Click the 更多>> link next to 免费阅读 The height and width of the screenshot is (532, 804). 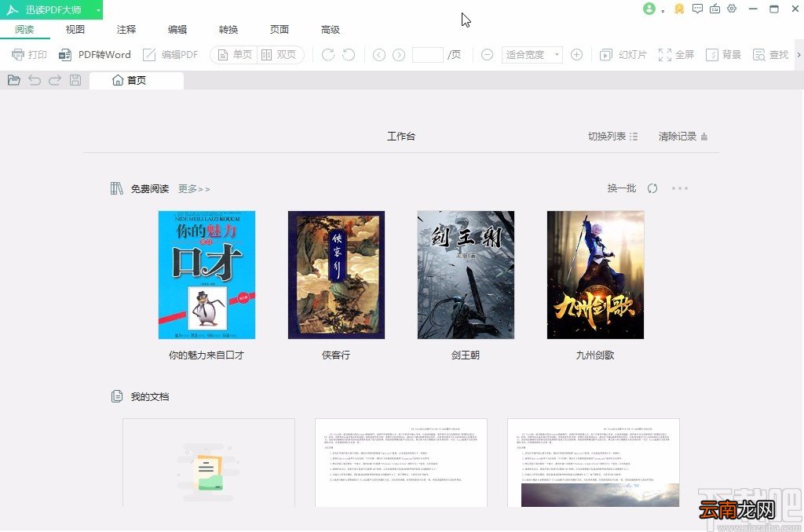click(194, 189)
